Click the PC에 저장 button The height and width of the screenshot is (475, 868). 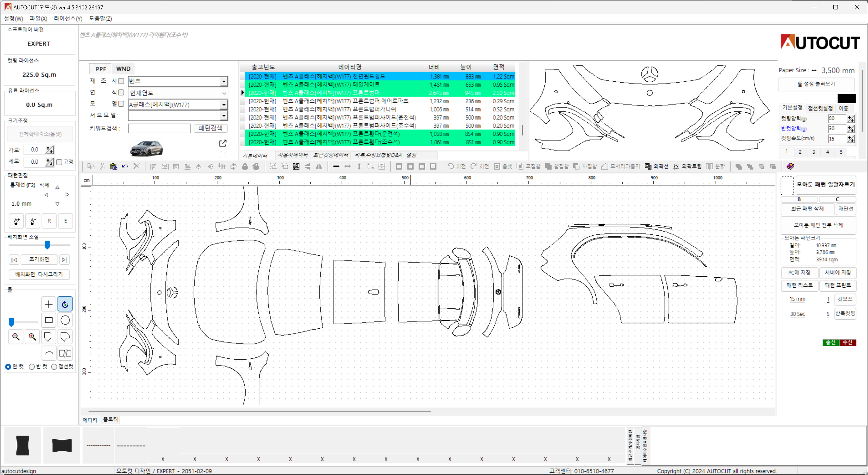pyautogui.click(x=799, y=273)
